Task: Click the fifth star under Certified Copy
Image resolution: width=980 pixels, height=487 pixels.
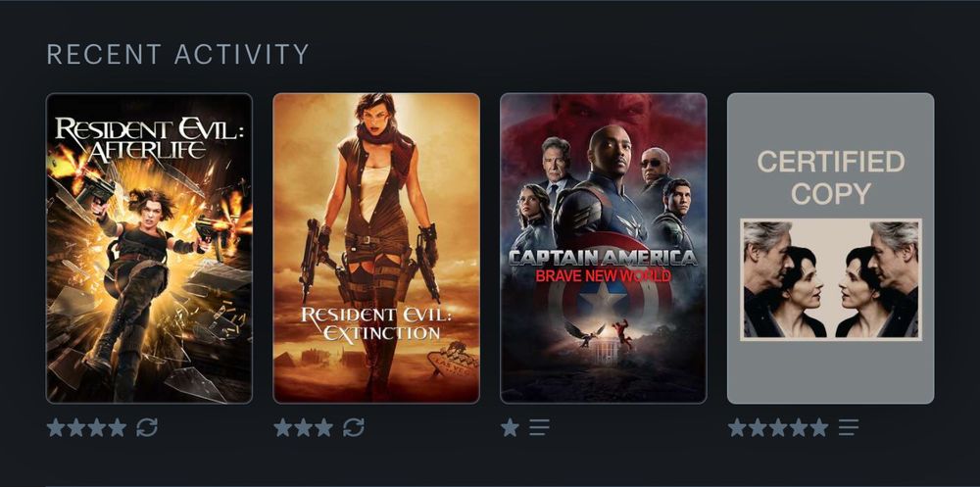Action: pos(818,427)
